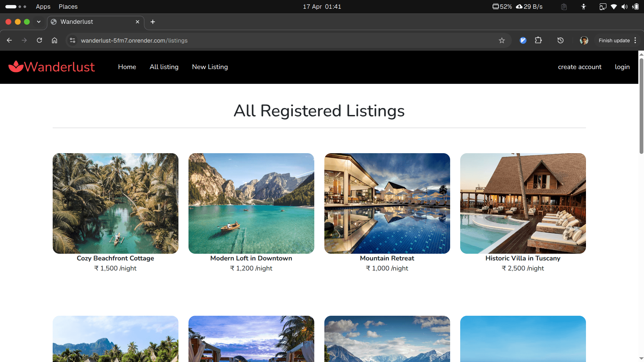Screen dimensions: 644x362
Task: Go to New Listing page
Action: pyautogui.click(x=210, y=67)
